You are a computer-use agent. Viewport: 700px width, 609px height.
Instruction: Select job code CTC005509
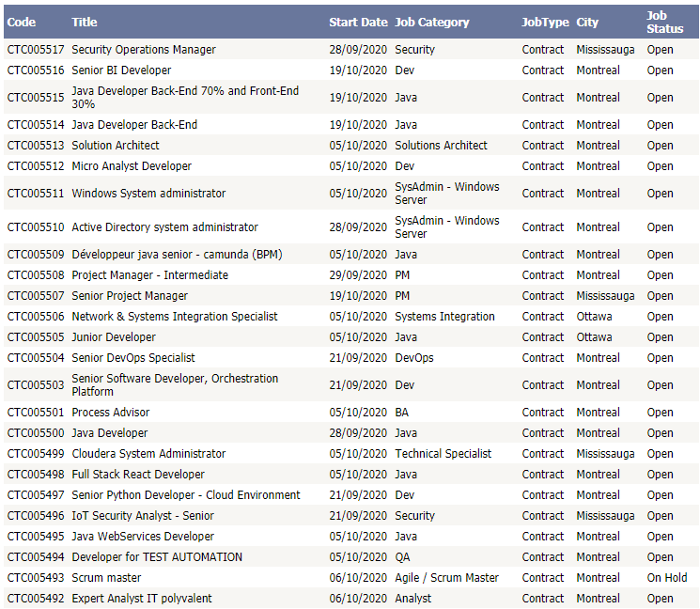click(36, 255)
